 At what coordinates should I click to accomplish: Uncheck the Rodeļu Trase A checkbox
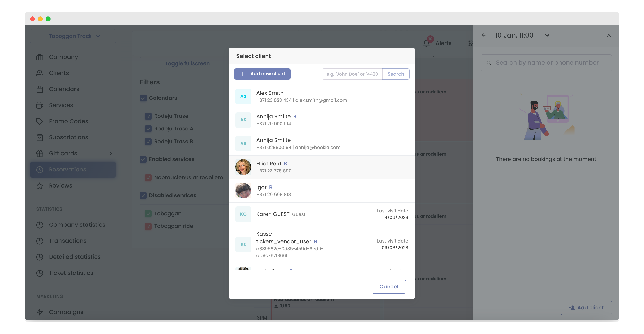coord(148,129)
